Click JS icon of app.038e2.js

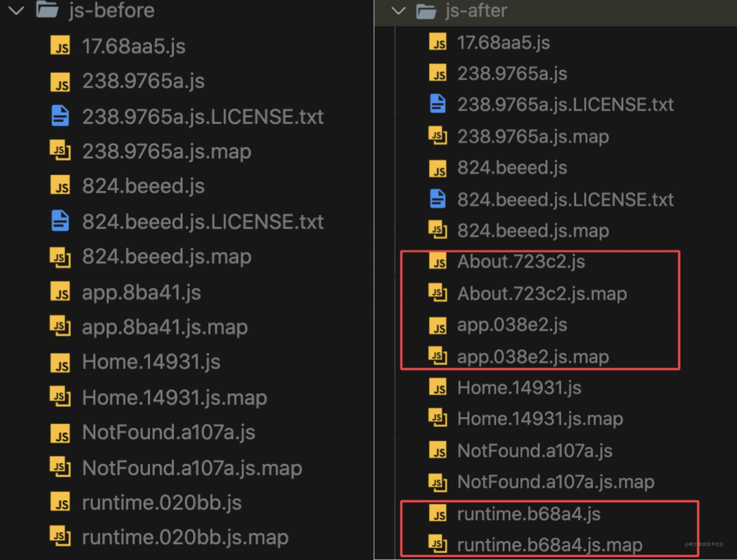[x=438, y=326]
